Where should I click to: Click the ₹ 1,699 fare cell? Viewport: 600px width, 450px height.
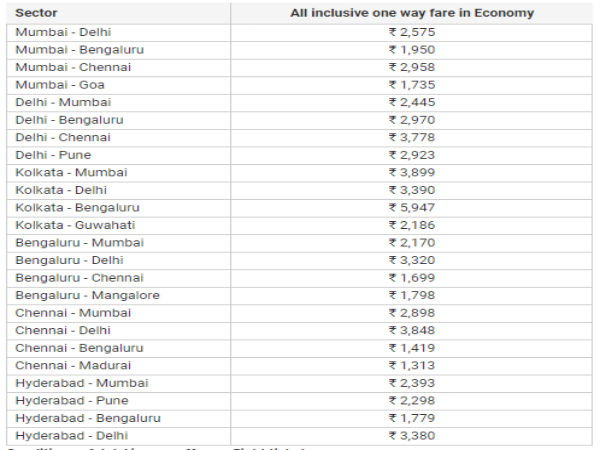[x=411, y=278]
